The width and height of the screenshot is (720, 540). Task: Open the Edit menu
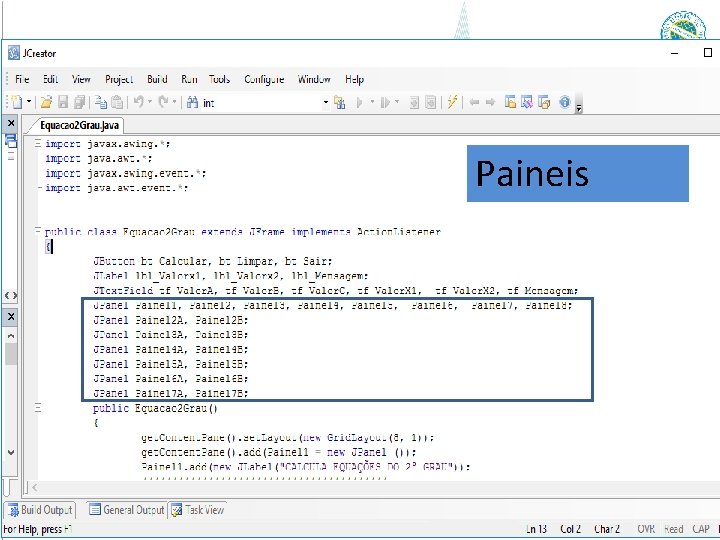51,79
